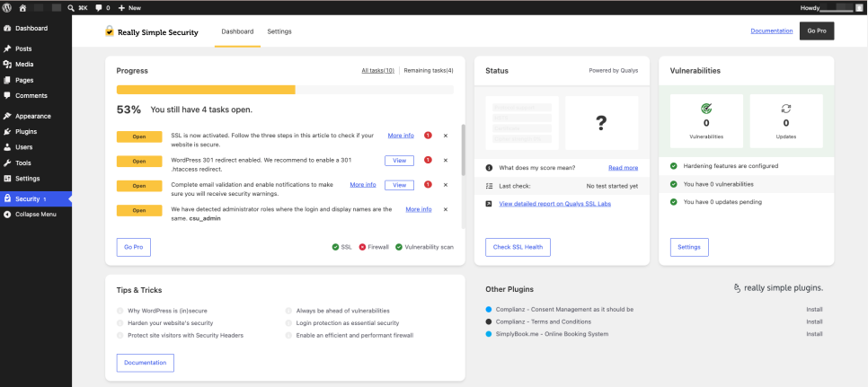The height and width of the screenshot is (387, 868).
Task: Show Remaining tasks(4) filter
Action: pos(429,71)
